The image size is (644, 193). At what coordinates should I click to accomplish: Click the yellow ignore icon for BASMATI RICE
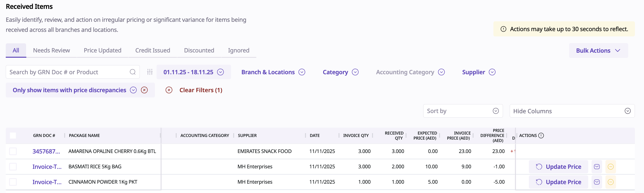click(x=610, y=167)
